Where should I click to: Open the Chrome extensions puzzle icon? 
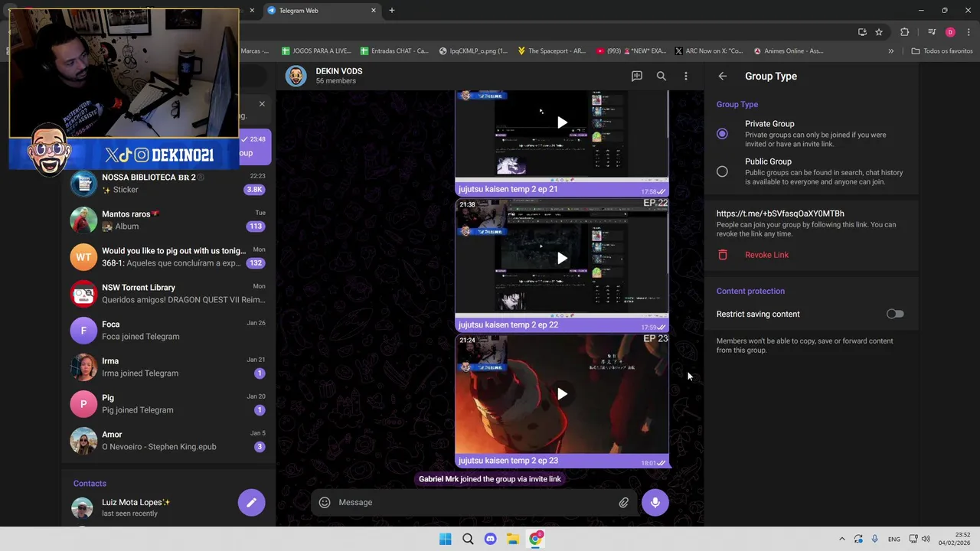(904, 32)
